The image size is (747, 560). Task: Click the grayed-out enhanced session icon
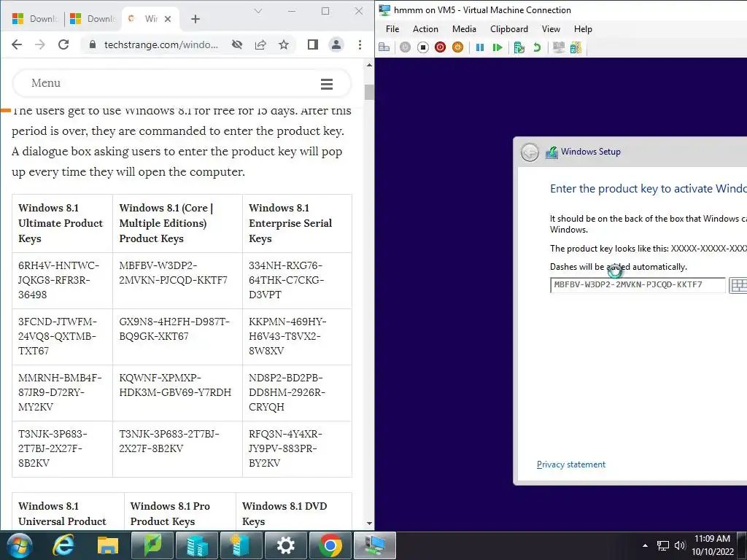558,47
